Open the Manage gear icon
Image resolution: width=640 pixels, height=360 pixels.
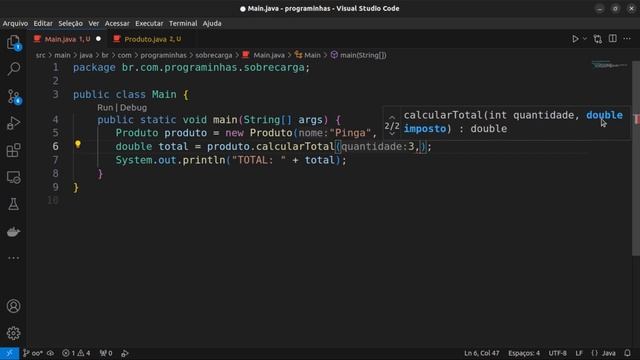click(13, 333)
